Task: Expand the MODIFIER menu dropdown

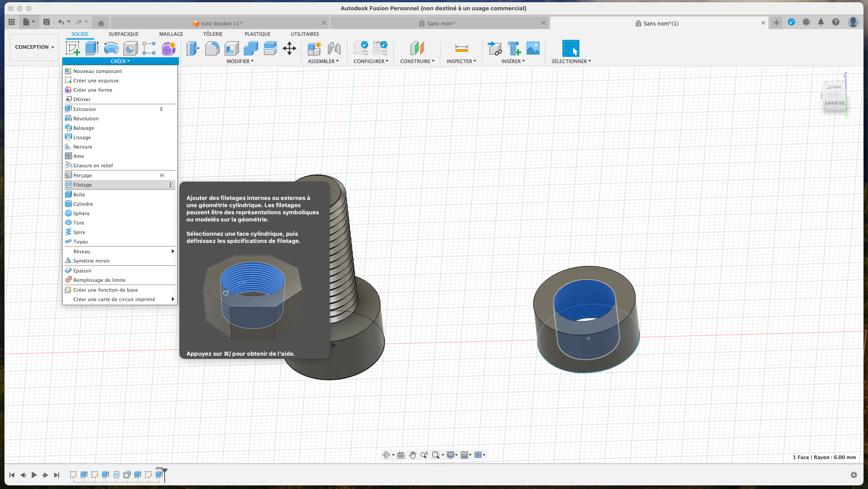Action: click(x=240, y=61)
